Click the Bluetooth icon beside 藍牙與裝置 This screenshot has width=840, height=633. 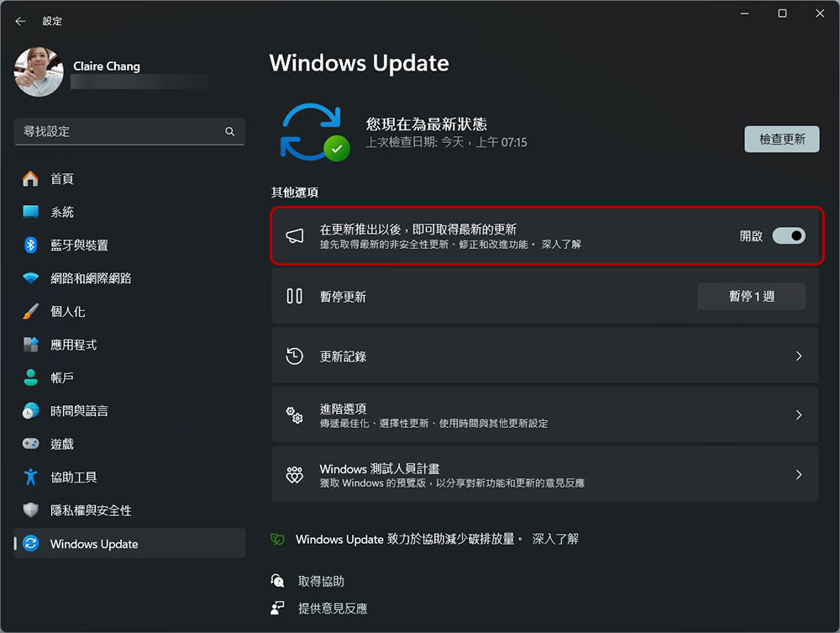tap(30, 245)
